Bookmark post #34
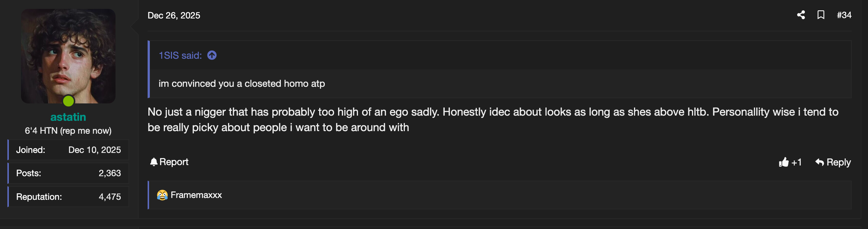868x229 pixels. pyautogui.click(x=821, y=15)
